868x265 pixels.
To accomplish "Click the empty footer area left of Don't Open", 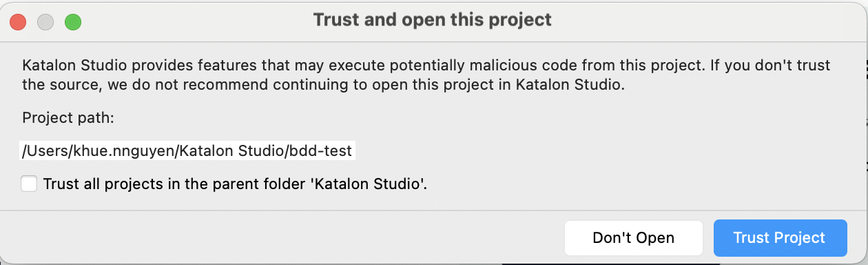I will click(x=282, y=237).
